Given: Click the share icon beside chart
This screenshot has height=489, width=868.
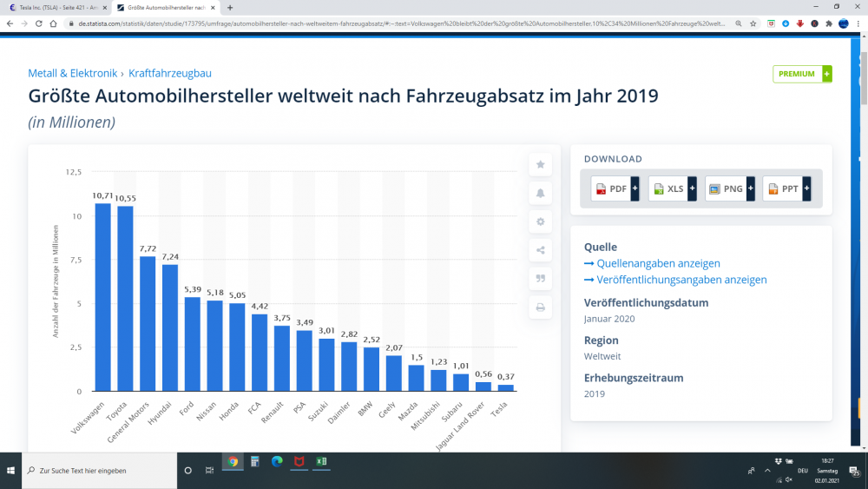Looking at the screenshot, I should 540,250.
